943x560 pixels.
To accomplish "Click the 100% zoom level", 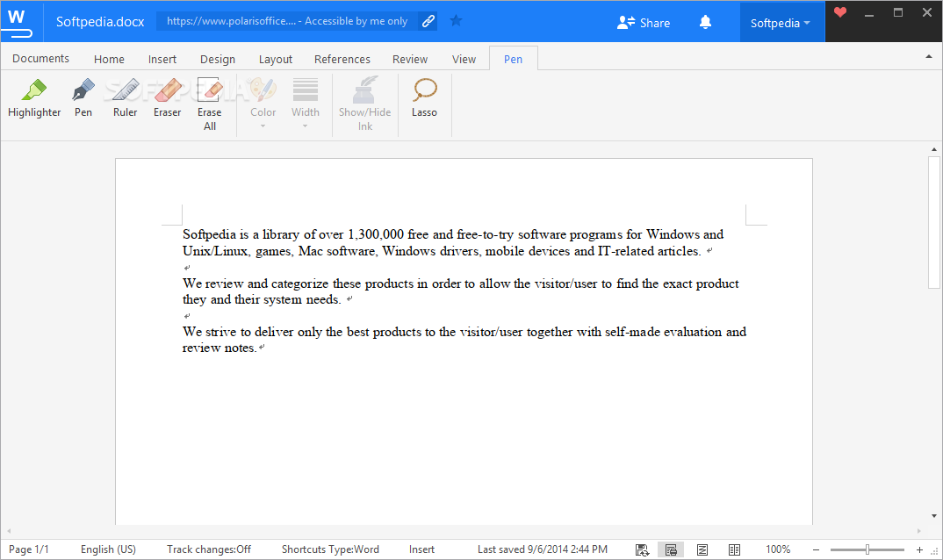I will point(778,549).
